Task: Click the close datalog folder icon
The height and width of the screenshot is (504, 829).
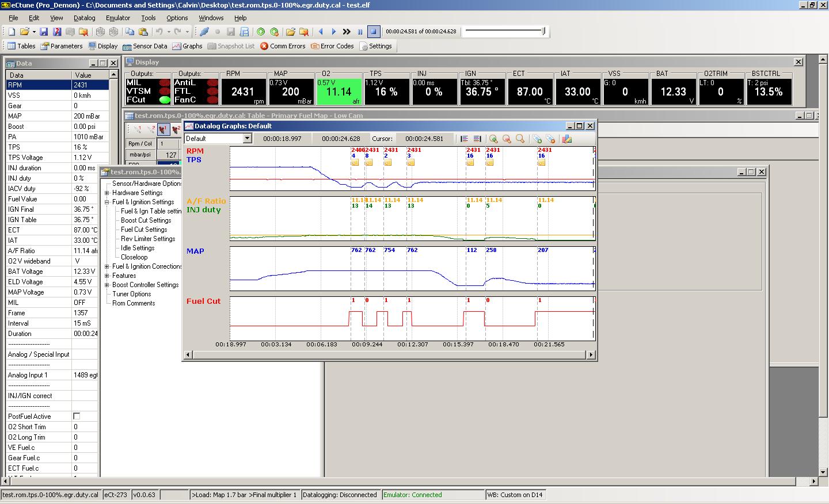Action: (304, 32)
